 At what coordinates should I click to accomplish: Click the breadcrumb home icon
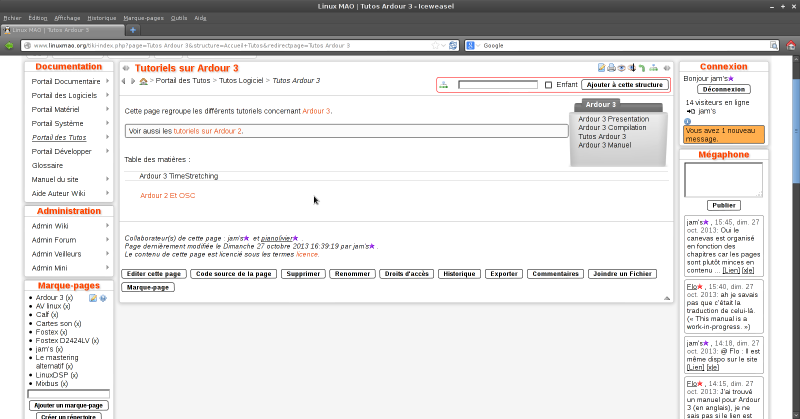(143, 81)
